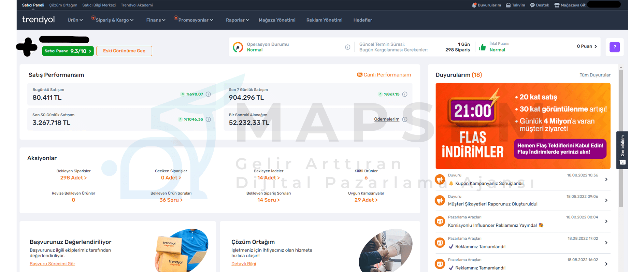Image resolution: width=644 pixels, height=272 pixels.
Task: Open Mağaza Yönetimi menu item
Action: (277, 20)
